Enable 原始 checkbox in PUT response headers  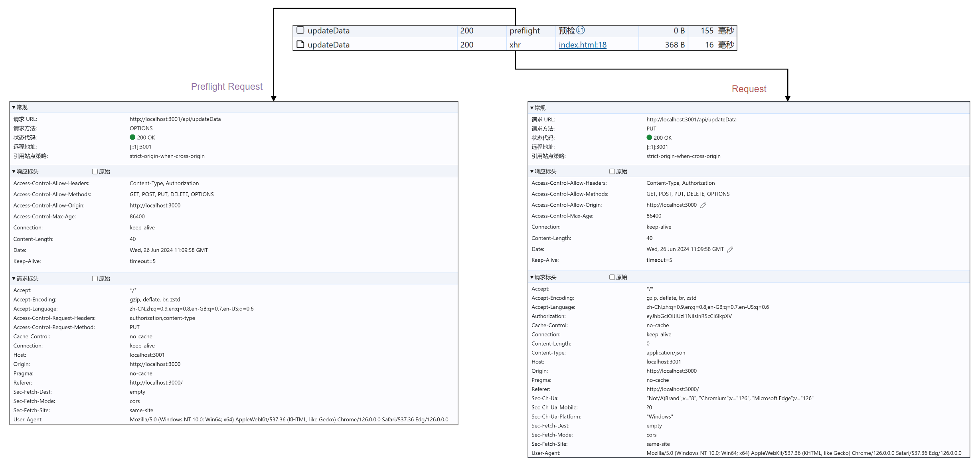(x=612, y=172)
